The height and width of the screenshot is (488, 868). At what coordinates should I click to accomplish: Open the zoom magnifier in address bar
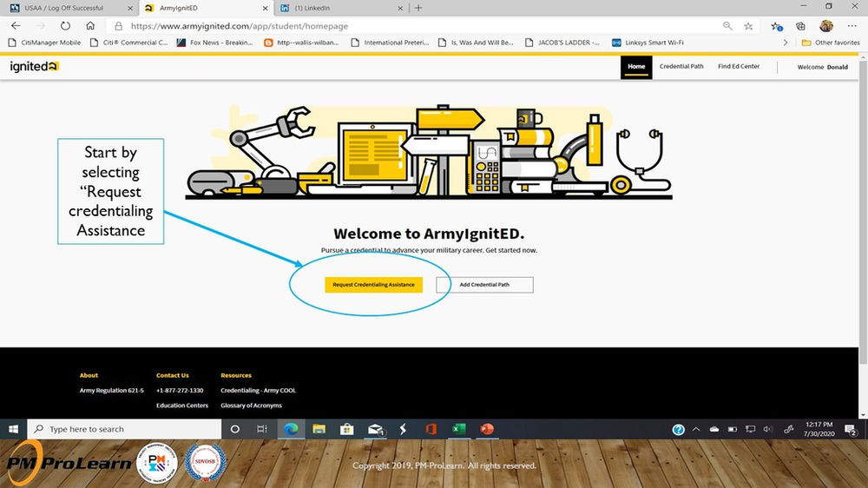[x=727, y=26]
